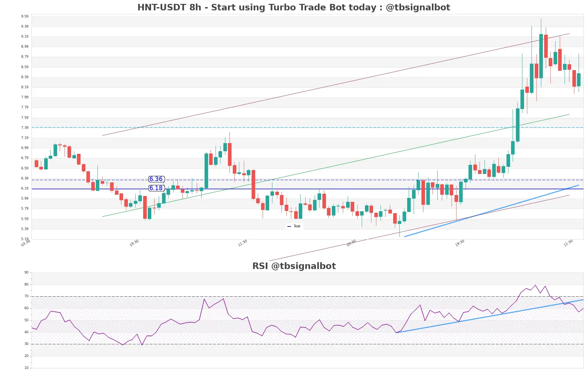
Task: Click the 9.39 price axis label
Action: pyautogui.click(x=25, y=26)
